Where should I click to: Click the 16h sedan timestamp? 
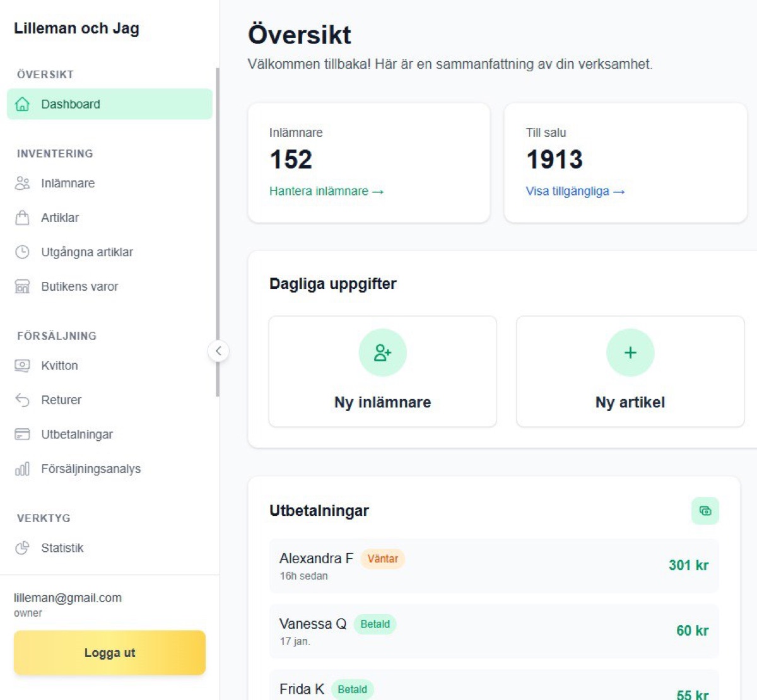pyautogui.click(x=303, y=576)
